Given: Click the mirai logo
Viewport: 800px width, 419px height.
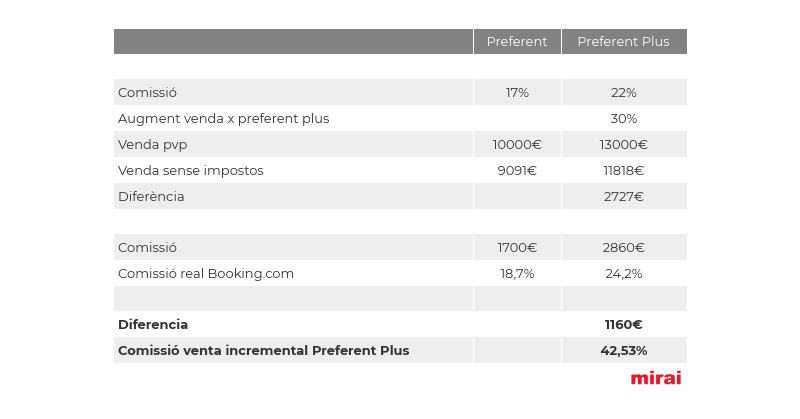Looking at the screenshot, I should click(656, 378).
